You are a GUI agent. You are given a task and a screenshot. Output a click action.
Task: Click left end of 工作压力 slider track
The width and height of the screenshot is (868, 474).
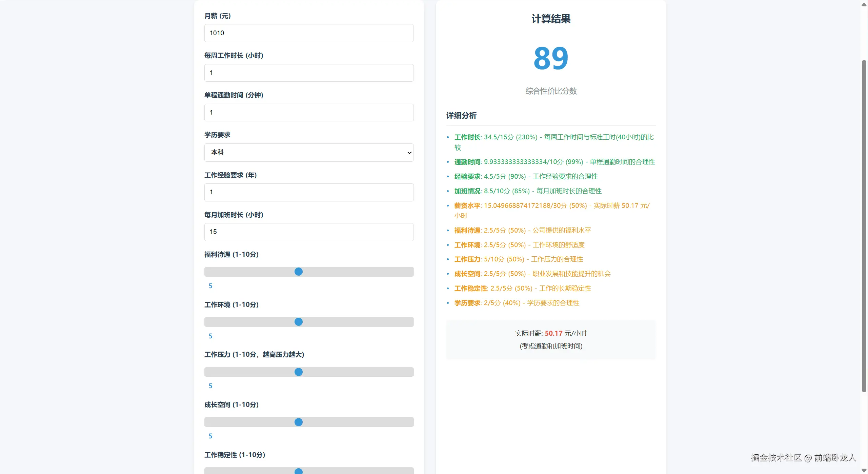point(206,372)
